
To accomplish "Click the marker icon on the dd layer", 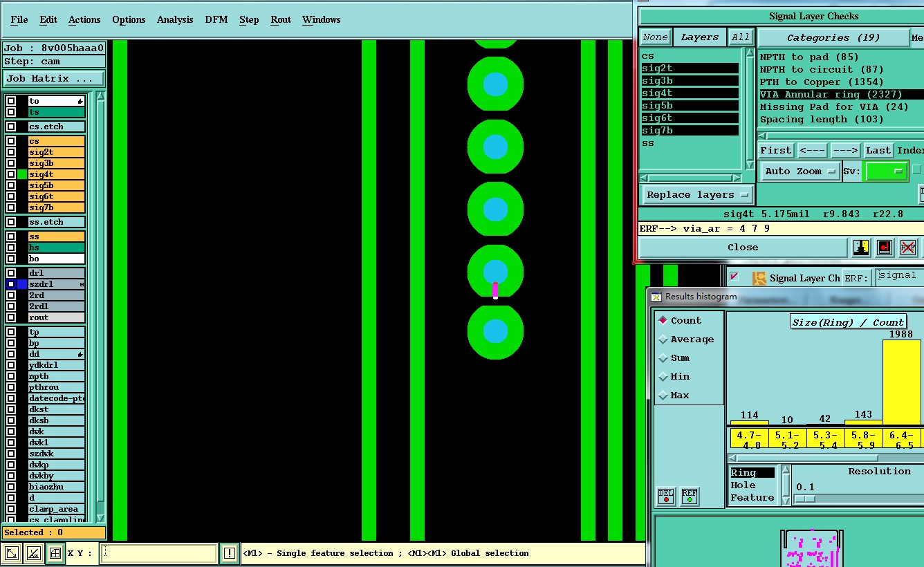I will 80,354.
